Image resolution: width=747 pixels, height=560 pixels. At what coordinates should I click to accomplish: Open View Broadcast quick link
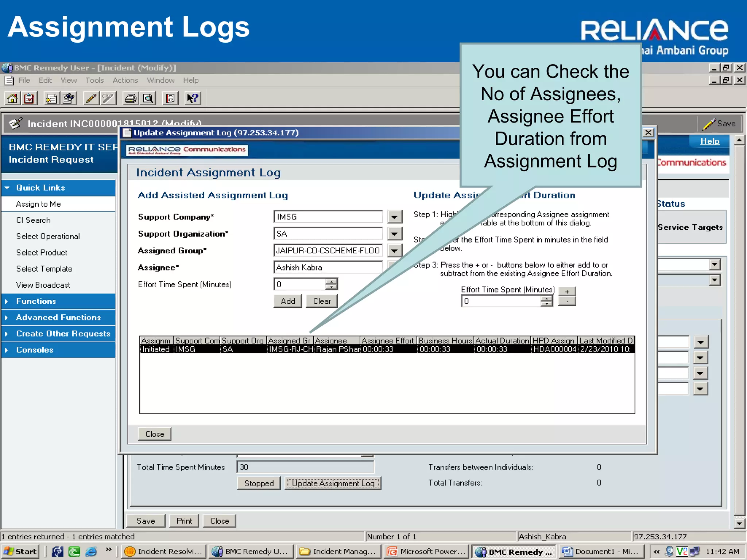43,285
